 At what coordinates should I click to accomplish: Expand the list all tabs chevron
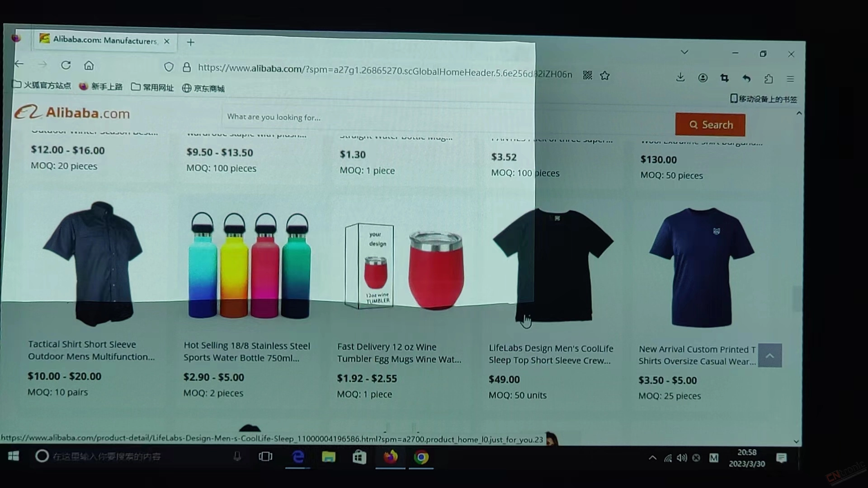click(x=684, y=52)
